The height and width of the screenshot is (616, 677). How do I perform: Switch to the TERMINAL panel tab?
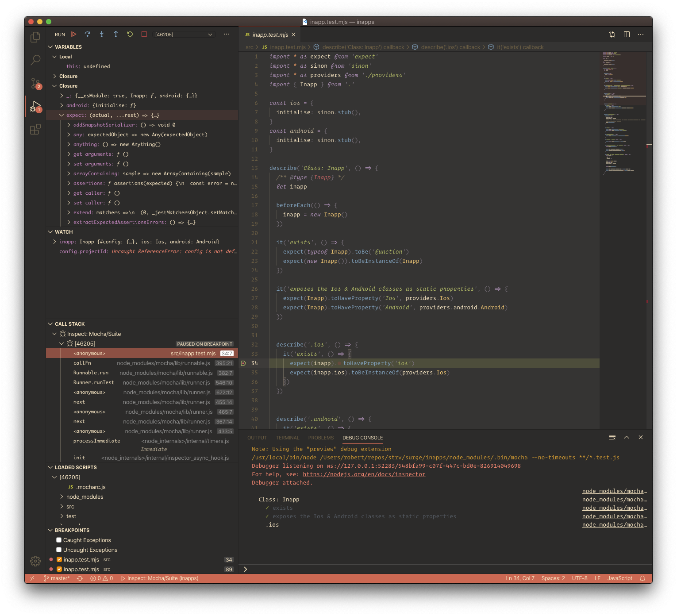(288, 438)
